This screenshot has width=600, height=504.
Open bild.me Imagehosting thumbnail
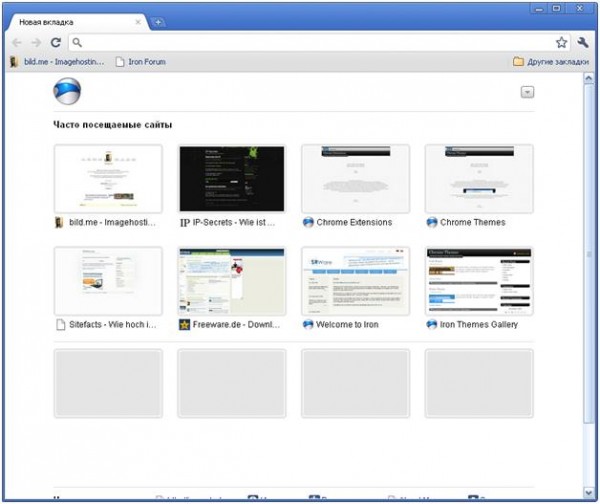(x=108, y=179)
